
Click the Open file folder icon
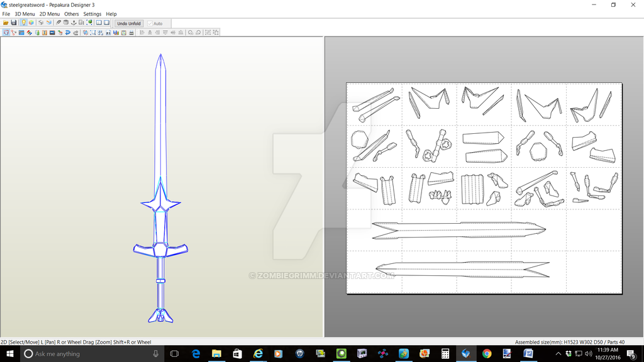(x=6, y=23)
